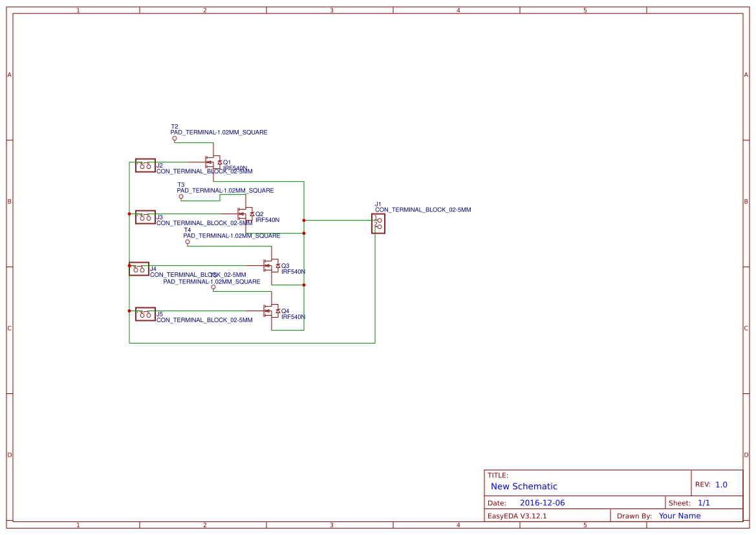
Task: Select the Q3 IRF540N MOSFET symbol
Action: (271, 265)
